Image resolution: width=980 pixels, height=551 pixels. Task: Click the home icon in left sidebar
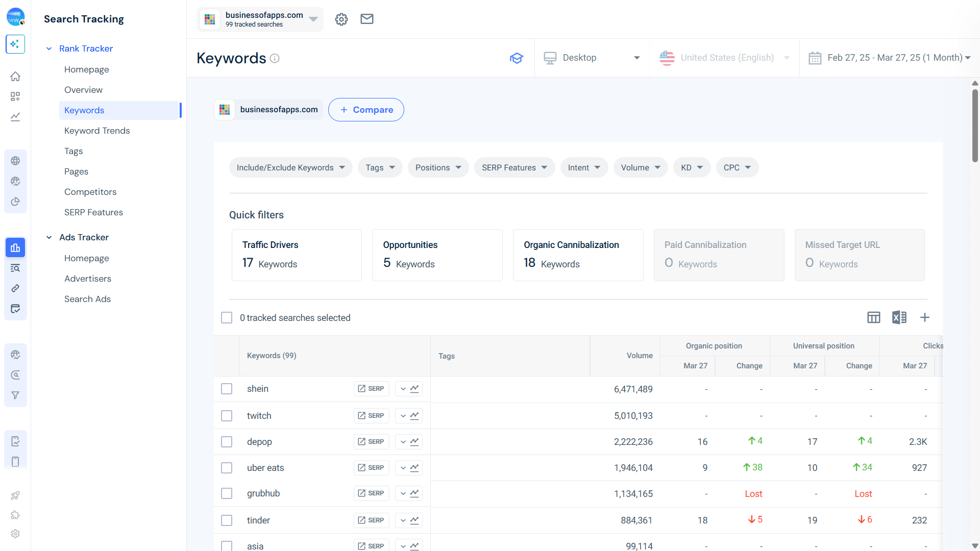pos(15,77)
